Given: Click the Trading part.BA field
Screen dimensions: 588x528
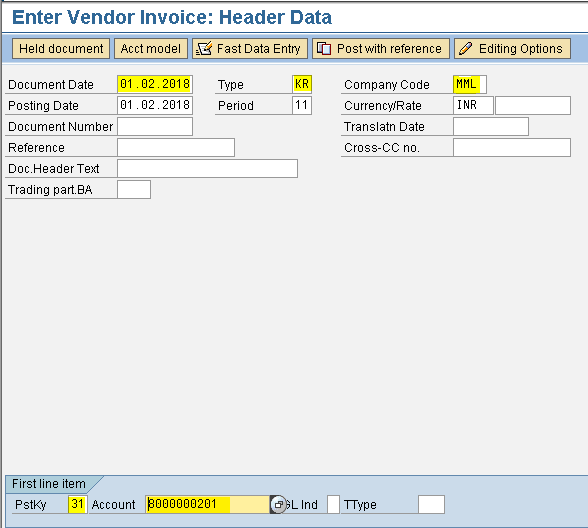Looking at the screenshot, I should (x=134, y=189).
